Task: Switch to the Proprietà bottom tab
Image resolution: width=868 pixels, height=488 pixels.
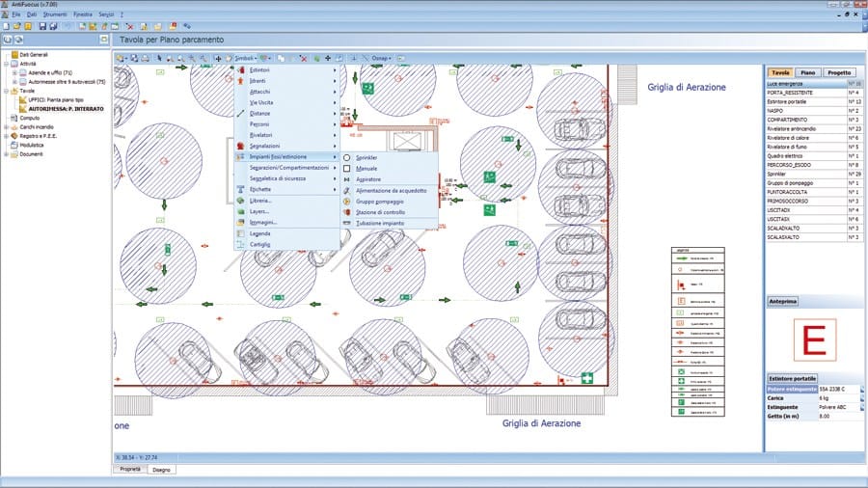Action: point(130,469)
